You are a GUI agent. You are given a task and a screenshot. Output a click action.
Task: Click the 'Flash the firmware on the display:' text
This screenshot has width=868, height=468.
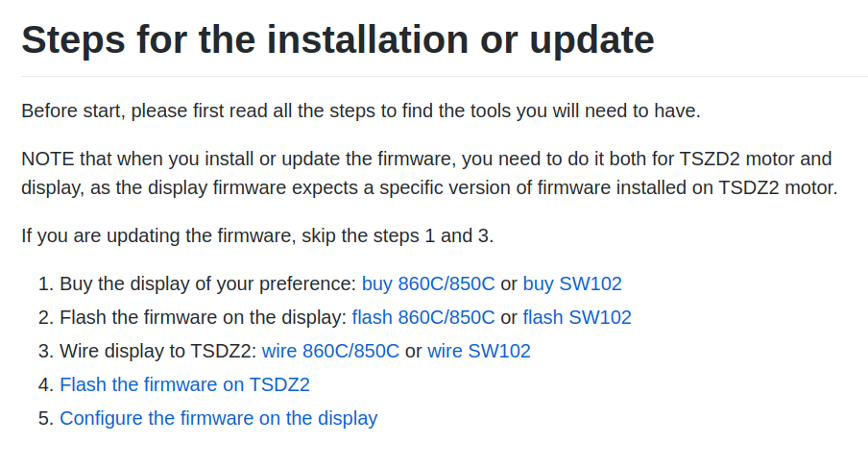point(204,317)
